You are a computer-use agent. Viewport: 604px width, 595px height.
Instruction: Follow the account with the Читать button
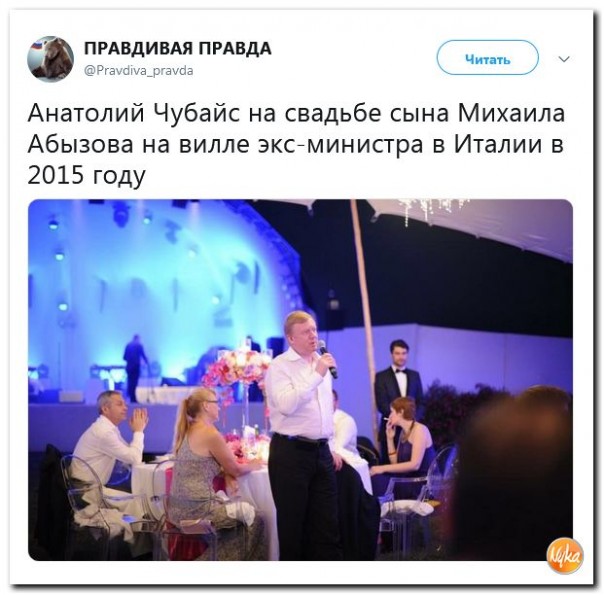click(487, 57)
